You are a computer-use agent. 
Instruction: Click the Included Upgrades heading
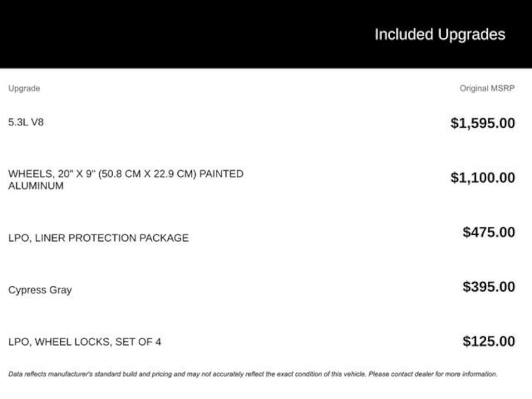click(440, 35)
